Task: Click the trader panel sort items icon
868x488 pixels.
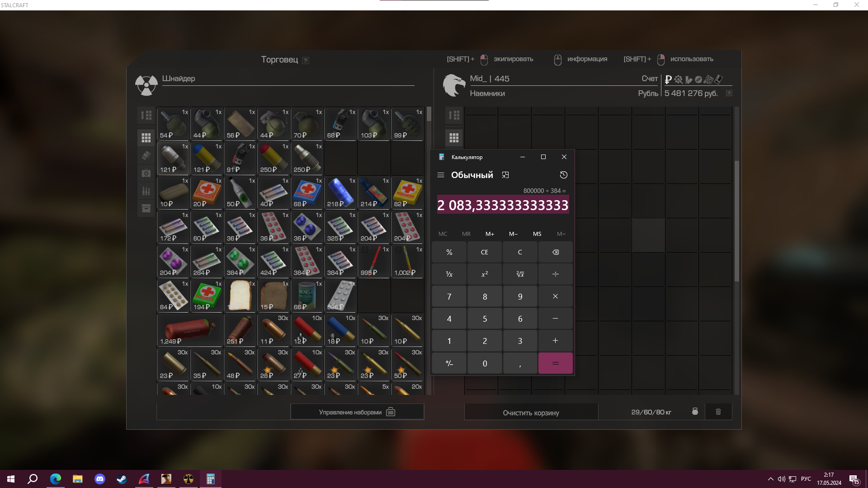Action: coord(146,115)
